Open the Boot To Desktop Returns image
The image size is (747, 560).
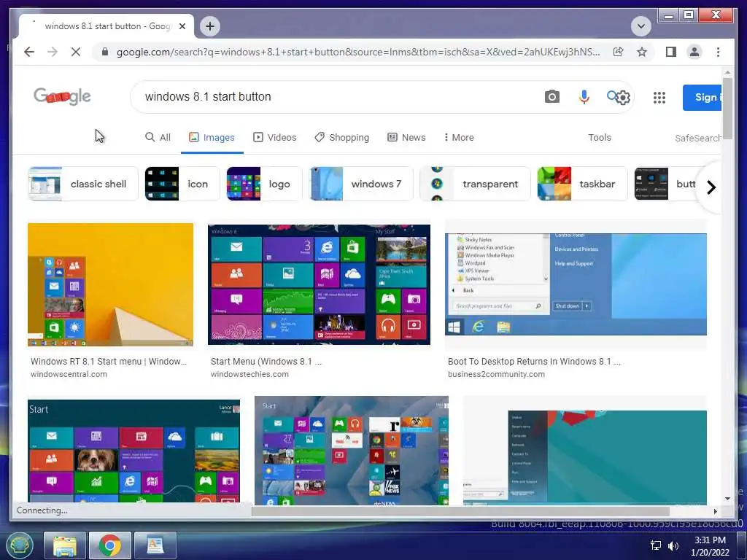(x=576, y=284)
